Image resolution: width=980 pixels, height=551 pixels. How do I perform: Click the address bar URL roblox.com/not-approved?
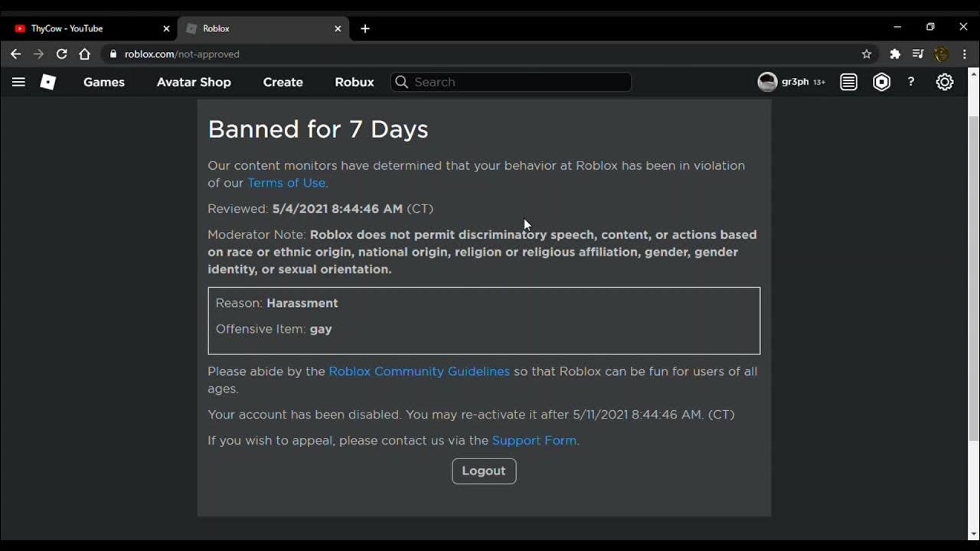pos(182,54)
